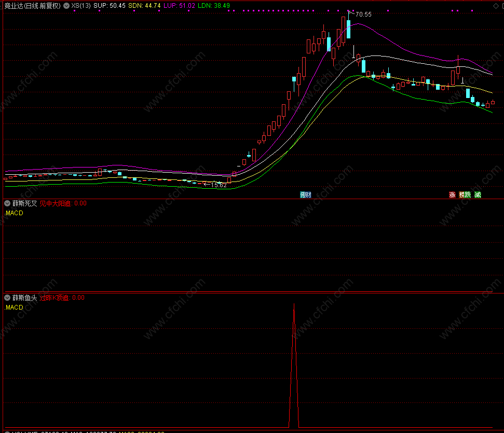Click the yellow SDN: 44.74 value
Screen dimensions: 504x433
pyautogui.click(x=144, y=6)
